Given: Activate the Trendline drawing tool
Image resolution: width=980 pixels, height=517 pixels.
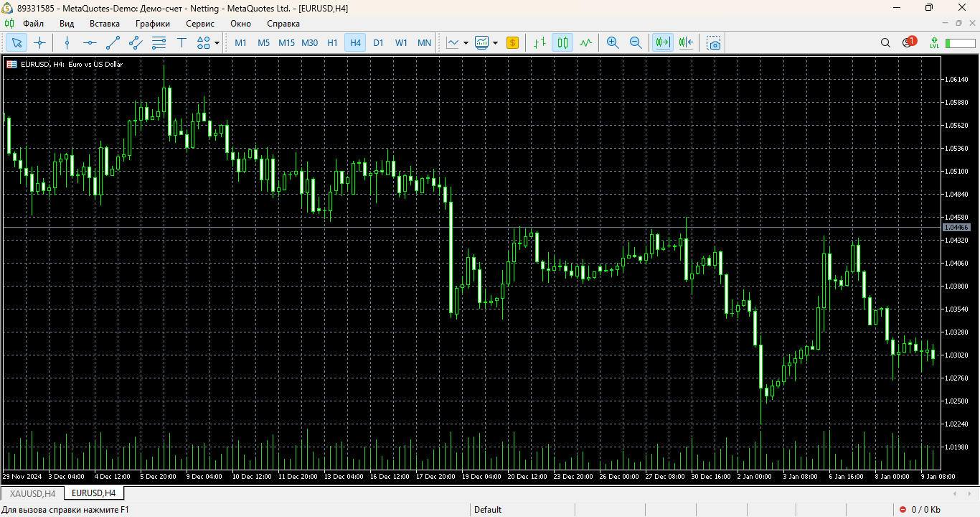Looking at the screenshot, I should (x=112, y=42).
